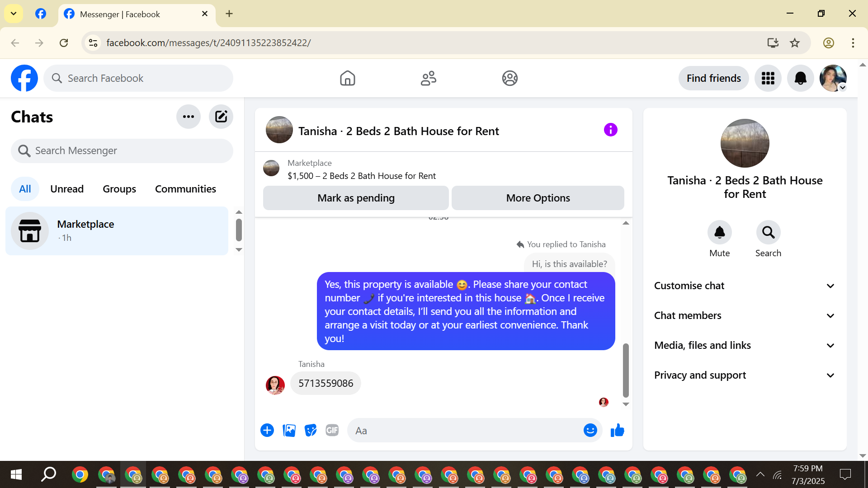Screen dimensions: 868x488
Task: Click the thumbs-up like send icon
Action: (x=617, y=431)
